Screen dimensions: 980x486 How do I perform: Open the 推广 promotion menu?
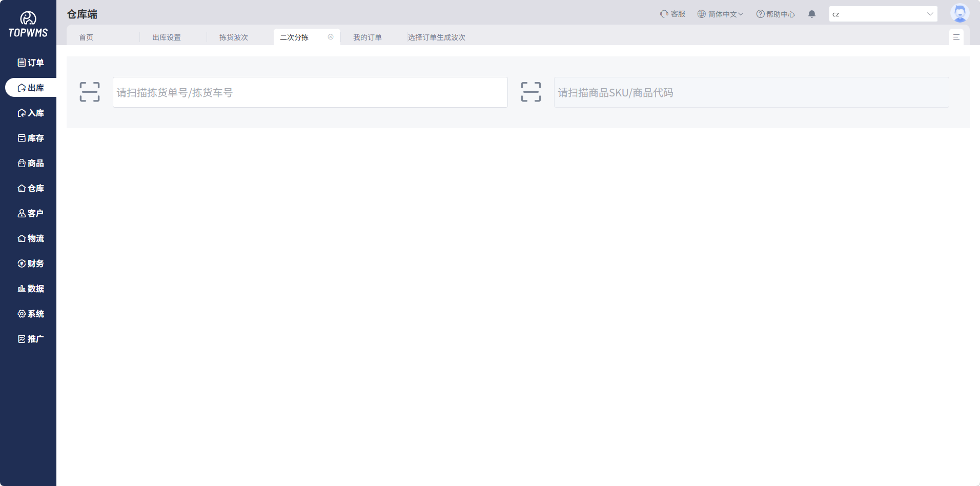click(x=31, y=339)
